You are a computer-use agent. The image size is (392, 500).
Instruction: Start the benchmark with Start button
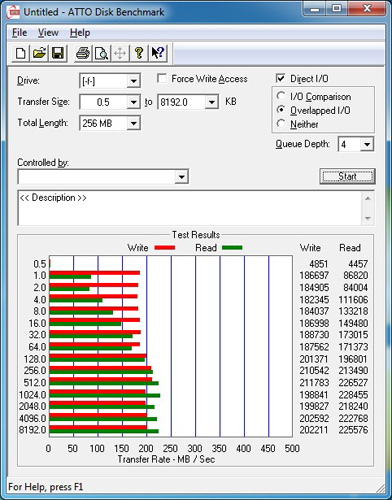pyautogui.click(x=347, y=176)
